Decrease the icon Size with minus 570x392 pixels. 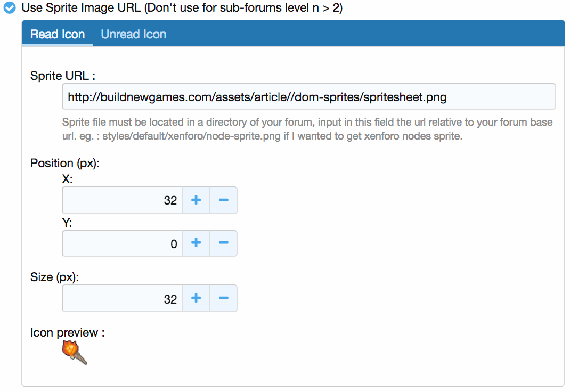pos(224,298)
